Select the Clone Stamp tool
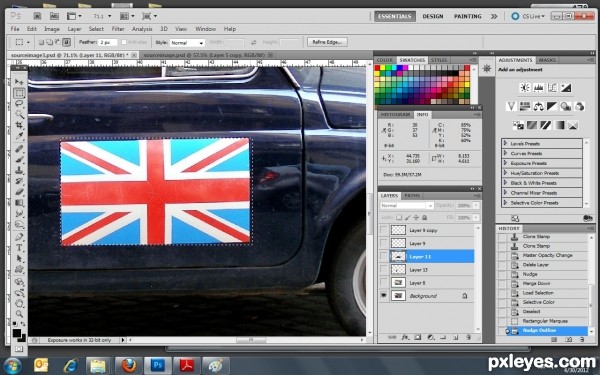600x375 pixels. (x=19, y=170)
